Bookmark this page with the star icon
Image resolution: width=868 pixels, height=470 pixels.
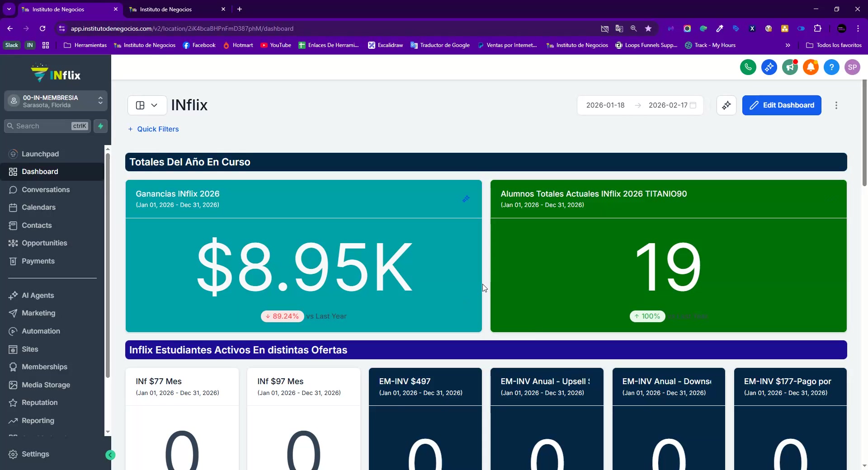click(648, 28)
